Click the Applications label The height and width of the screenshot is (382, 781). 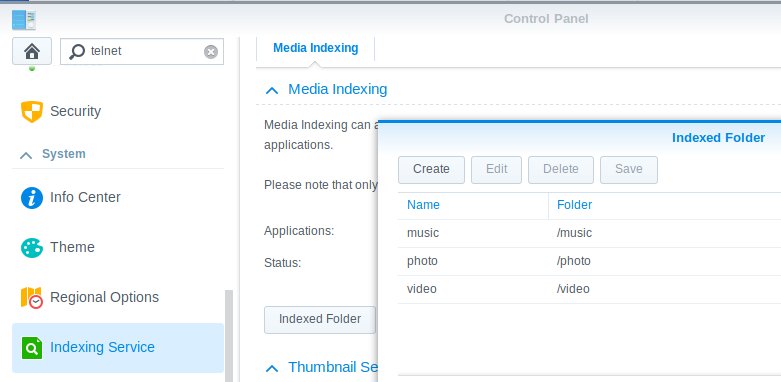tap(299, 231)
